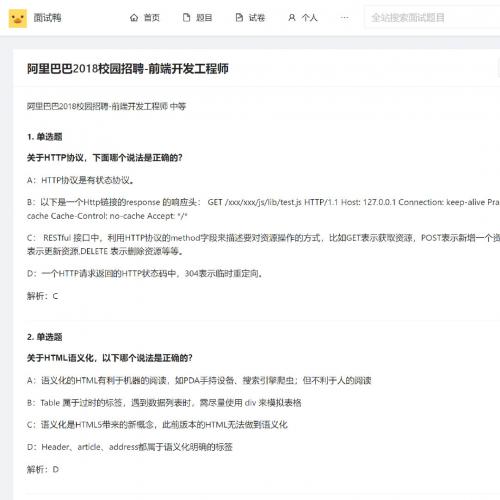Click the answer text 解析: C
The image size is (500, 500).
point(42,296)
